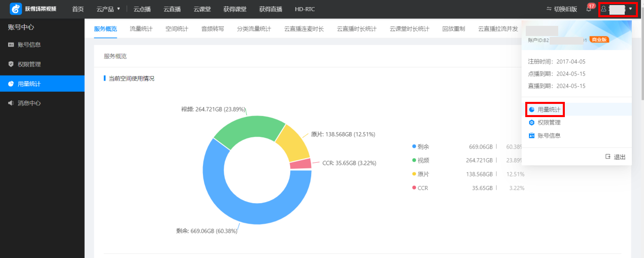Open the 音频转写 tab
644x258 pixels.
click(x=213, y=29)
